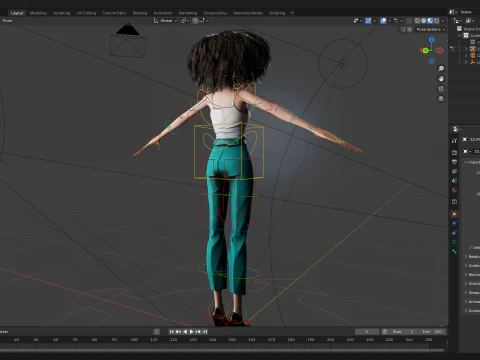Open the Compositing workspace tab

click(x=215, y=13)
